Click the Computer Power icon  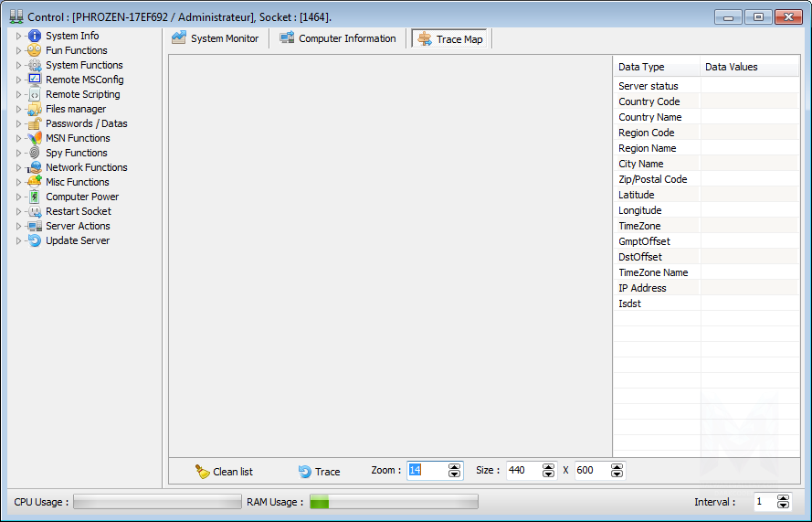pos(35,197)
